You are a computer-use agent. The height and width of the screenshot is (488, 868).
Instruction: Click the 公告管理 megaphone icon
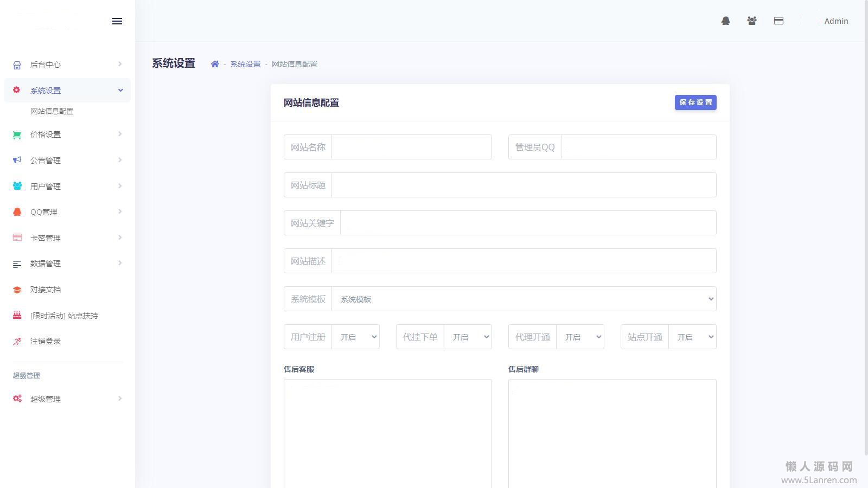pos(17,160)
